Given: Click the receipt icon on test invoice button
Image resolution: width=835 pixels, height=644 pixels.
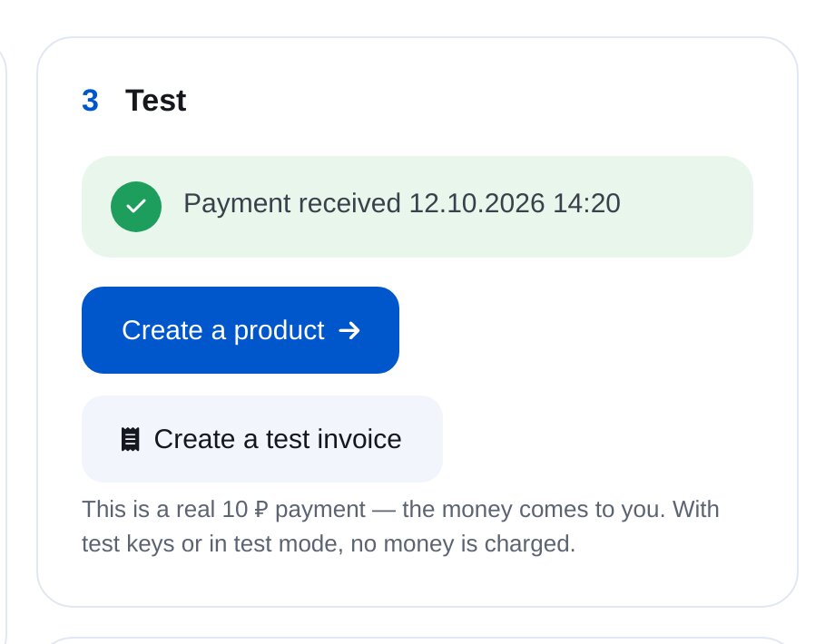Looking at the screenshot, I should pos(131,439).
